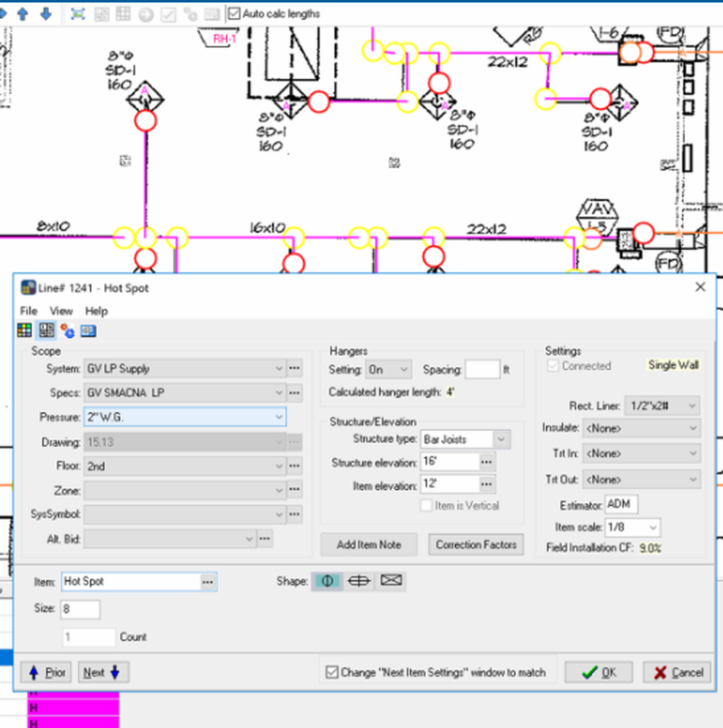The image size is (723, 728).
Task: Toggle the Connected checkbox
Action: point(552,366)
